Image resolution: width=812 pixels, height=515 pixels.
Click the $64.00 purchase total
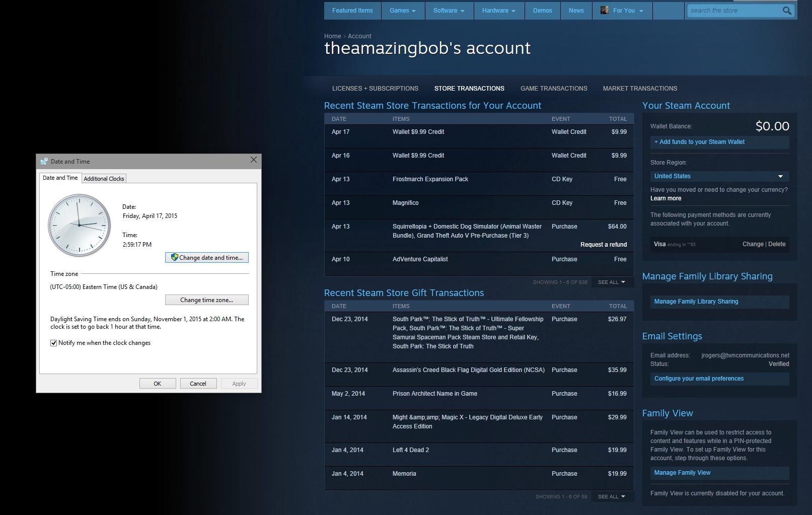tap(617, 227)
